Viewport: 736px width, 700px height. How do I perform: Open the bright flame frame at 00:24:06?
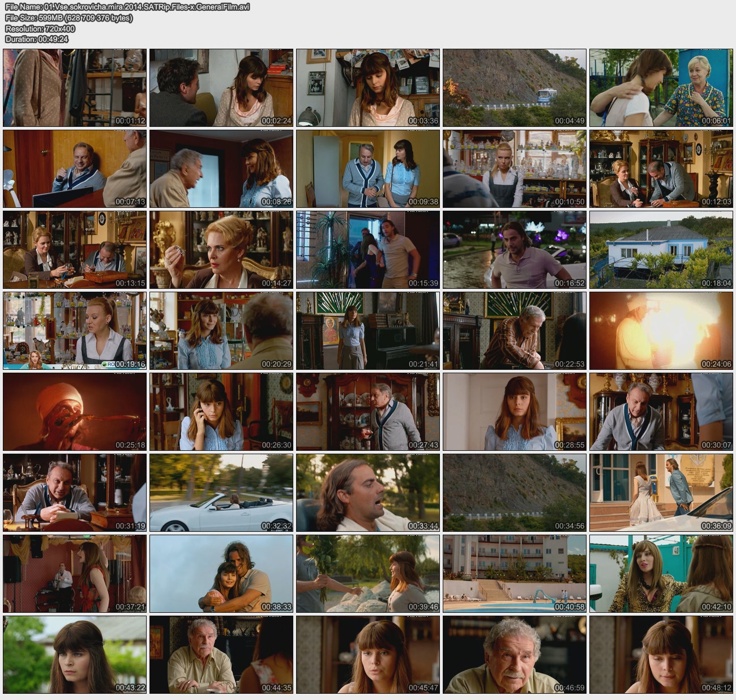coord(661,331)
